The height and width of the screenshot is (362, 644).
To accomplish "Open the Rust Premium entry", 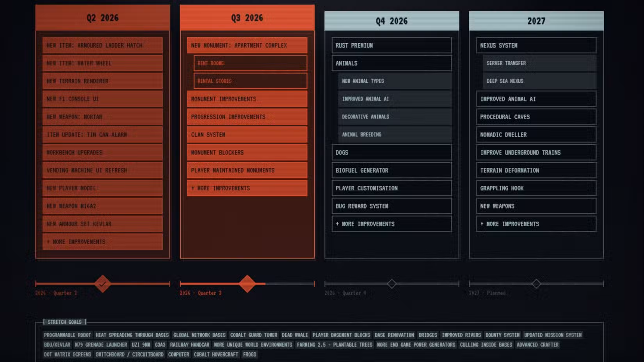I will [x=392, y=45].
